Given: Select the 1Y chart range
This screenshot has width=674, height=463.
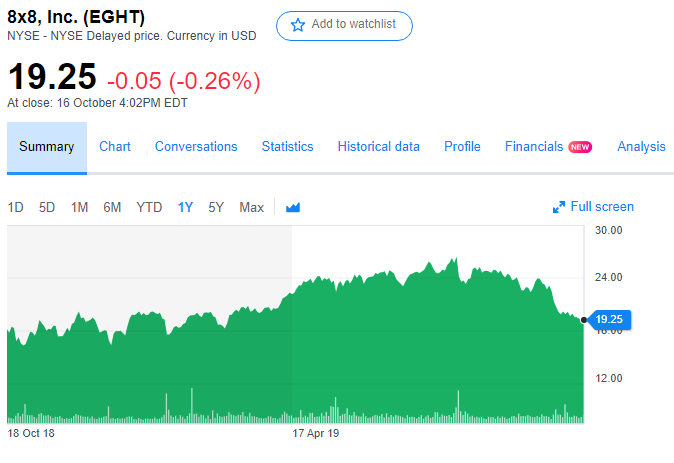Looking at the screenshot, I should [185, 208].
